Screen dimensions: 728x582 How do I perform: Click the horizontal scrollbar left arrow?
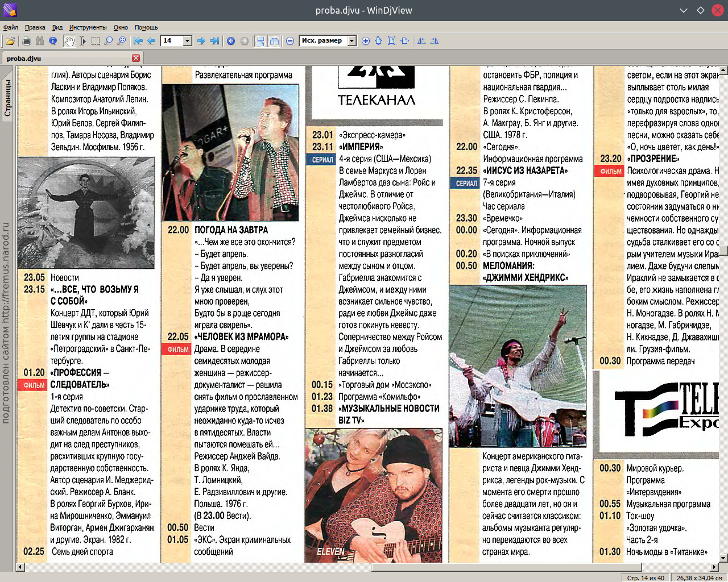pos(20,567)
